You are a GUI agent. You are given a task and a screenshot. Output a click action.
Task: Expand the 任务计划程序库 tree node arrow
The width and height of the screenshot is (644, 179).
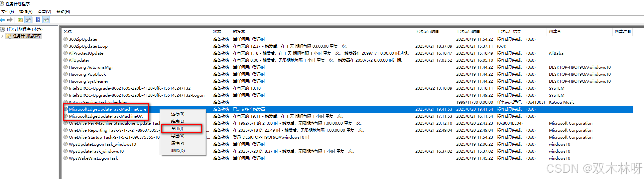tap(2, 36)
